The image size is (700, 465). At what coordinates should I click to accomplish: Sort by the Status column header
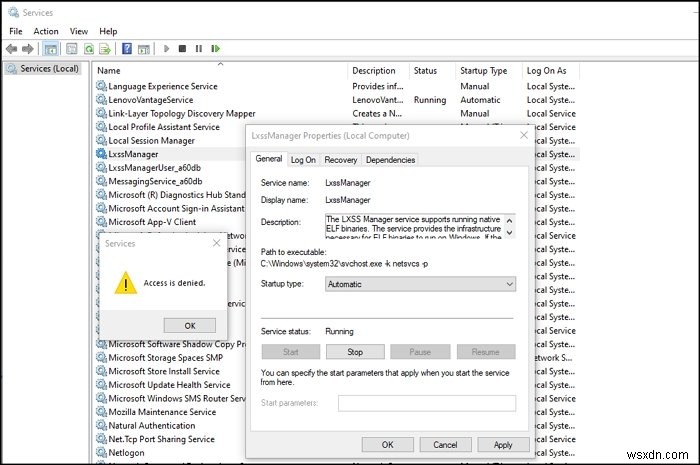[432, 71]
